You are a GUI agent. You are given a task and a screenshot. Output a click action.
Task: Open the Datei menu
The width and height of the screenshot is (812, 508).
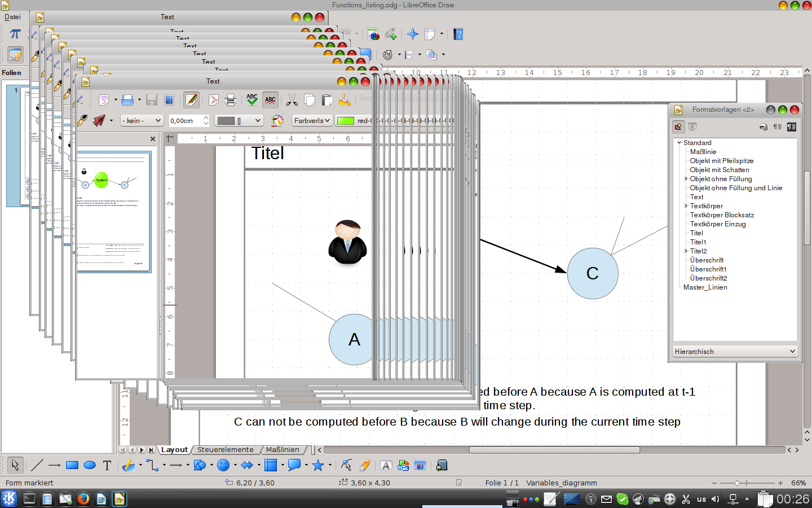[12, 17]
